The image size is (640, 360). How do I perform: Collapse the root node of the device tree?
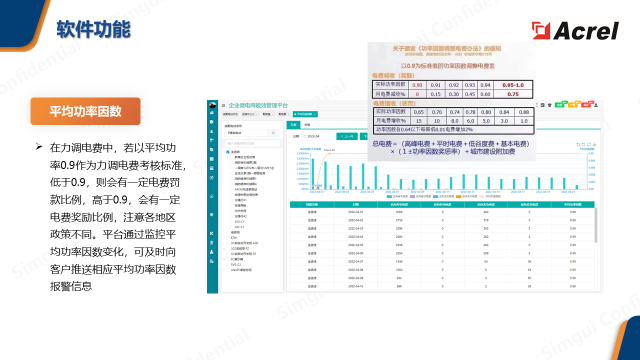coord(224,152)
